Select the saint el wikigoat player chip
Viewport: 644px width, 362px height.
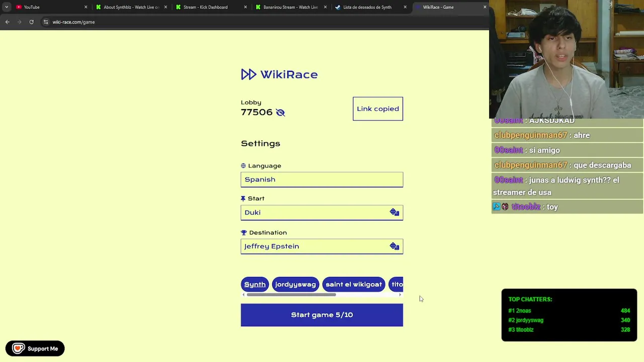coord(354,285)
